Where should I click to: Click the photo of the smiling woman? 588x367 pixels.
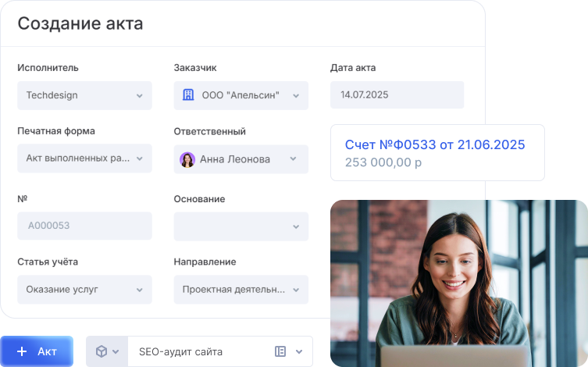click(458, 283)
